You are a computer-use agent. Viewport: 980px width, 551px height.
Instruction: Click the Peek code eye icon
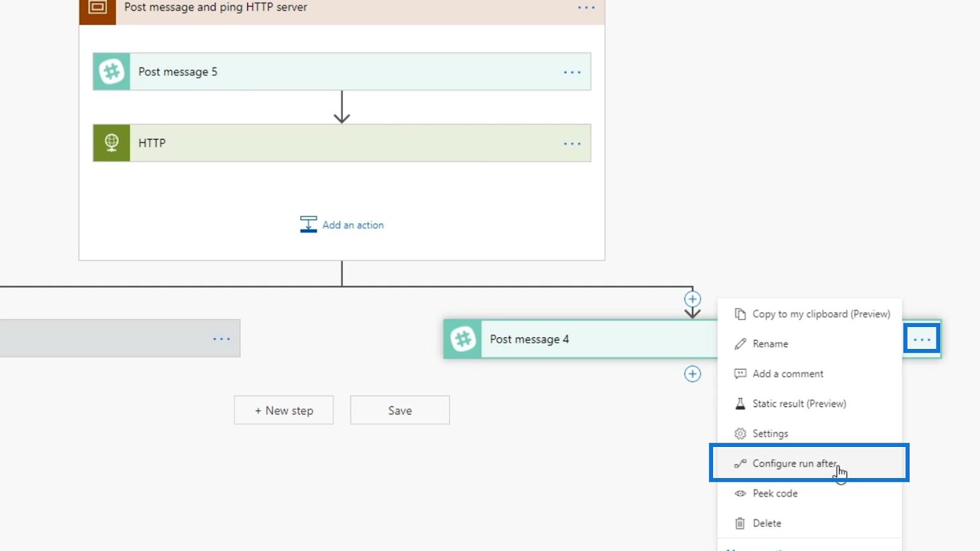[x=740, y=493]
